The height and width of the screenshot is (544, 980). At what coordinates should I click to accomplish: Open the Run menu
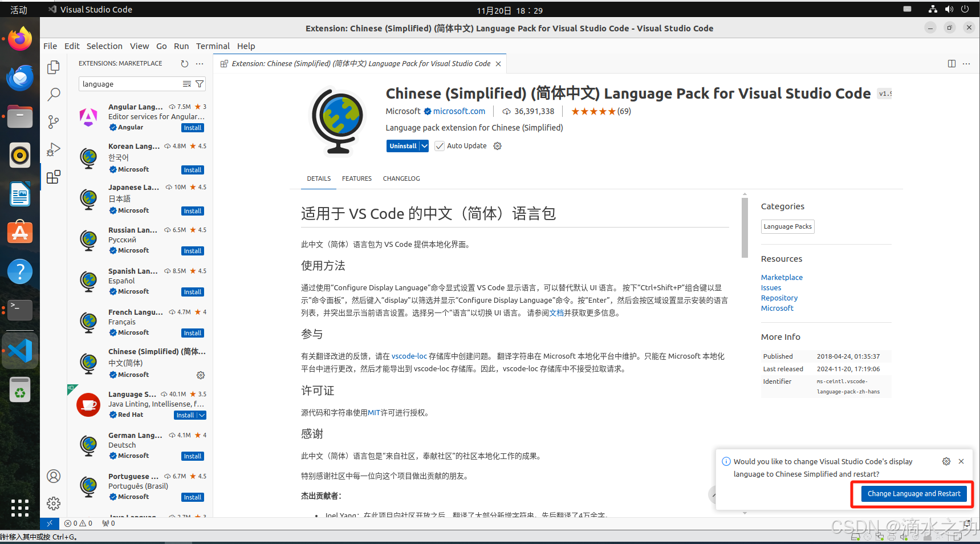click(x=181, y=46)
